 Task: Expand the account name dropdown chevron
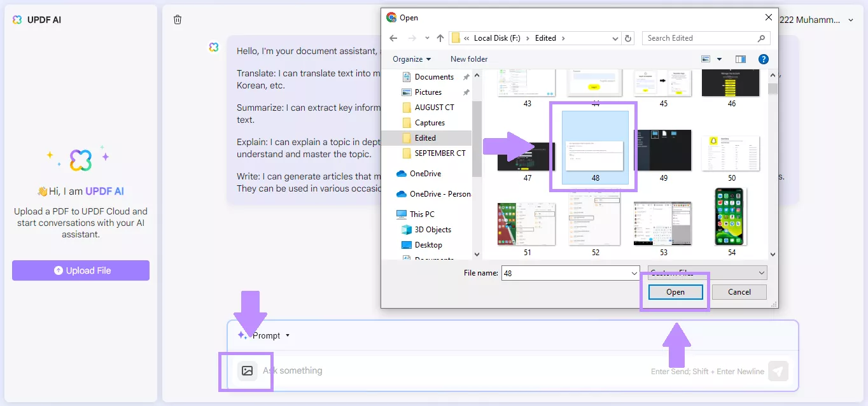tap(851, 20)
